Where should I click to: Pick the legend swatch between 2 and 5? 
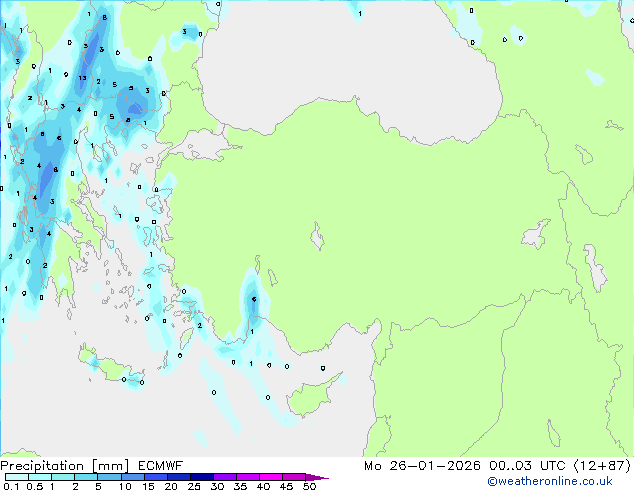(x=86, y=477)
